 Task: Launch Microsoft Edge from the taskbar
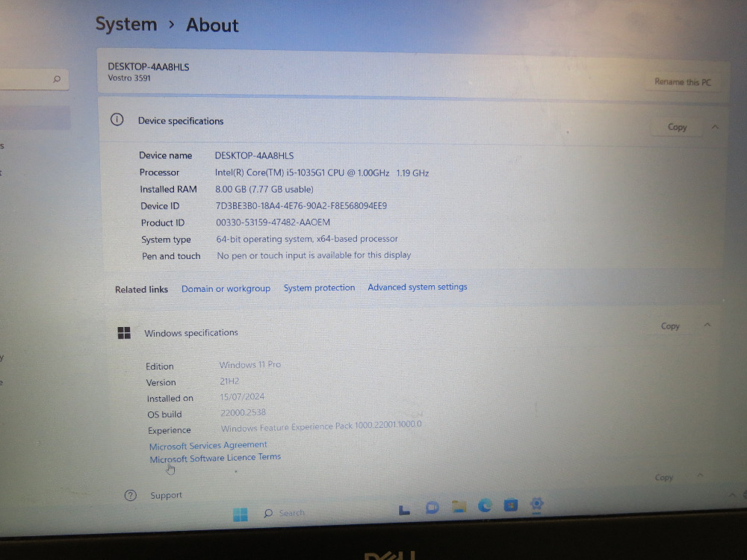pyautogui.click(x=485, y=505)
